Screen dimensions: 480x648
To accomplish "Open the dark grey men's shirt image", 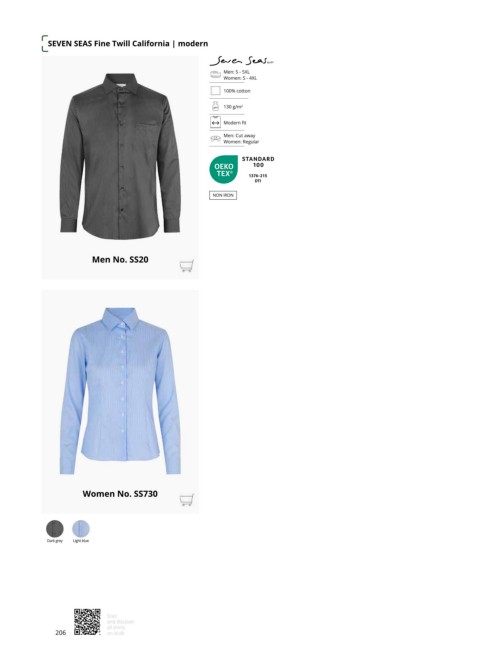I will pyautogui.click(x=120, y=156).
